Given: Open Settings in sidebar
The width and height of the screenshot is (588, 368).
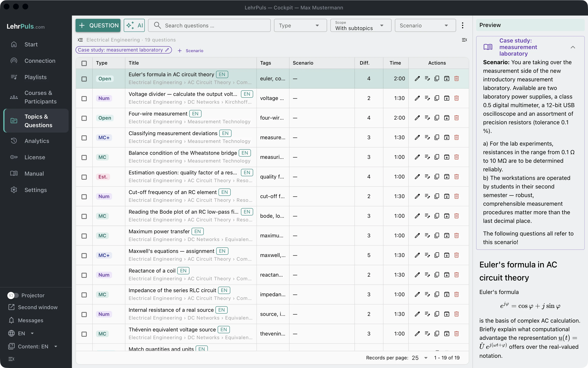Looking at the screenshot, I should [x=36, y=190].
